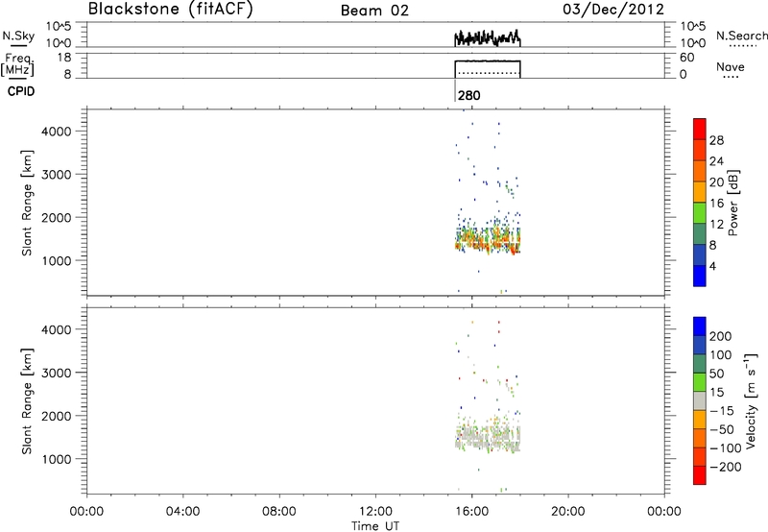Click the velocity panel 'Slant Range [km]' axis label
The height and width of the screenshot is (532, 768).
pyautogui.click(x=27, y=401)
